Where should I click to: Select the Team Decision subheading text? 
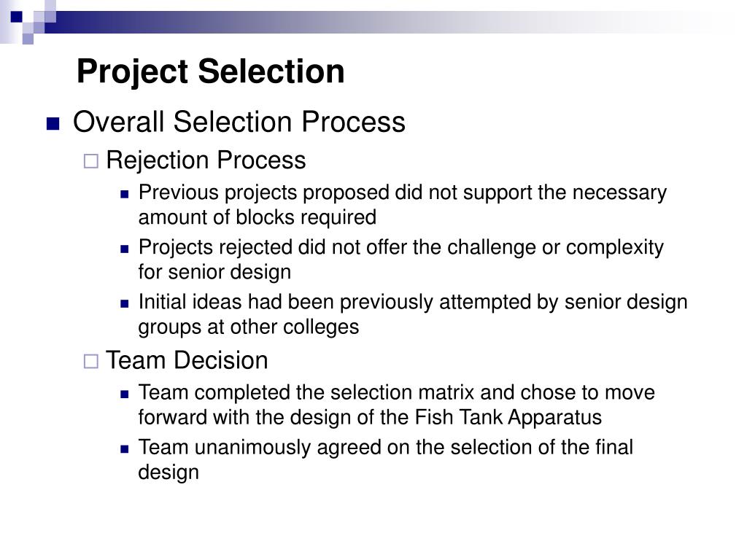coord(187,360)
